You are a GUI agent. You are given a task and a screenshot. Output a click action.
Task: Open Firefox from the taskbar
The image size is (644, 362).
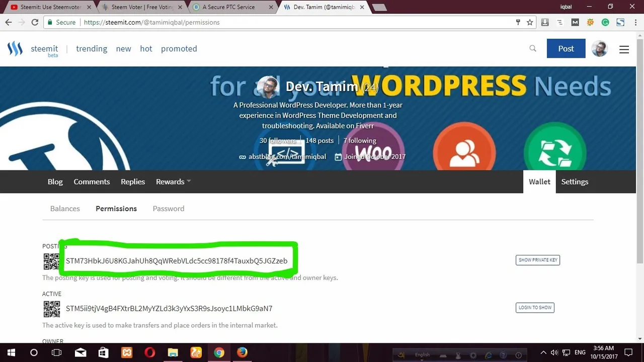point(242,352)
